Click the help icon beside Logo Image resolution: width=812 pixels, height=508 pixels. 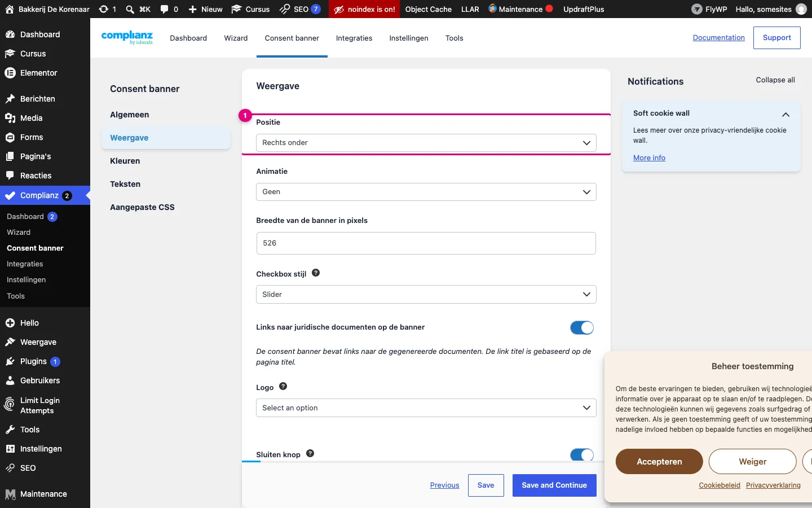coord(283,386)
